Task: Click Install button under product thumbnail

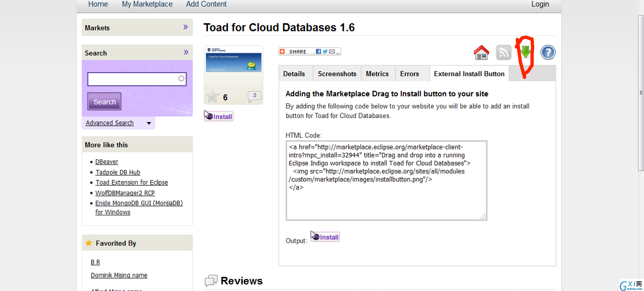Action: 219,116
